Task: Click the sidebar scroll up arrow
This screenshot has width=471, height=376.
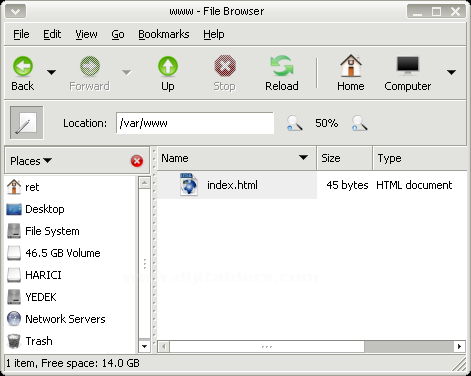Action: [144, 183]
